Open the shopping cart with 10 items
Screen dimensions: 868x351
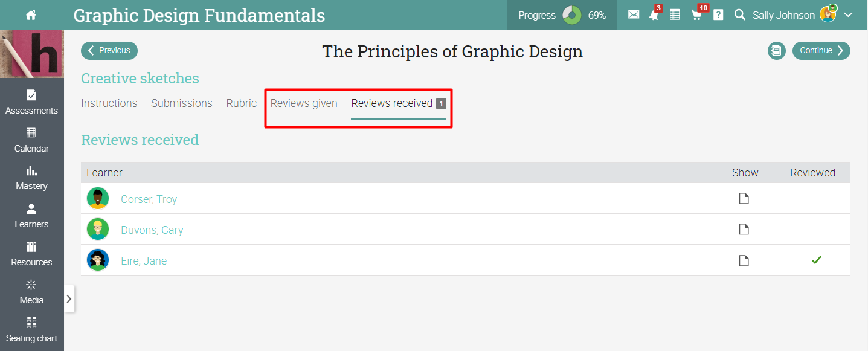click(x=696, y=15)
